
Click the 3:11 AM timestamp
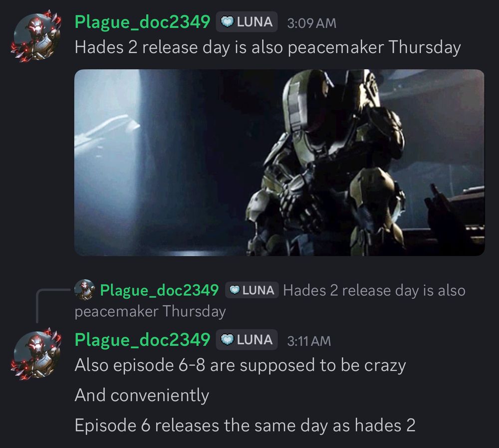[x=309, y=341]
